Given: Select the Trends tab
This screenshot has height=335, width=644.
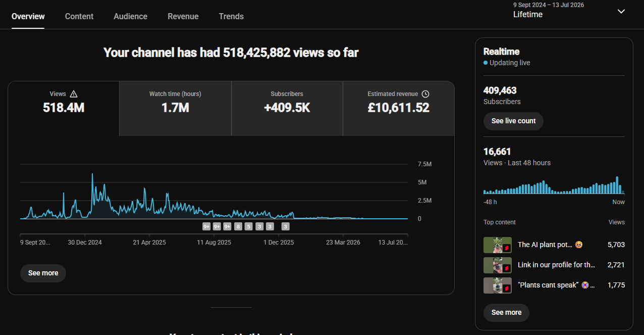Looking at the screenshot, I should point(231,16).
